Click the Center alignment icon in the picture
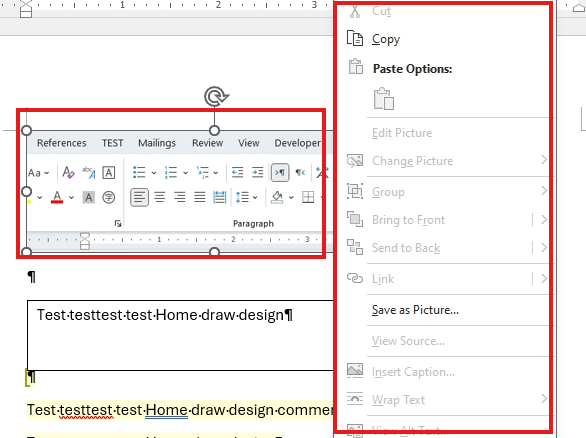 [x=160, y=197]
